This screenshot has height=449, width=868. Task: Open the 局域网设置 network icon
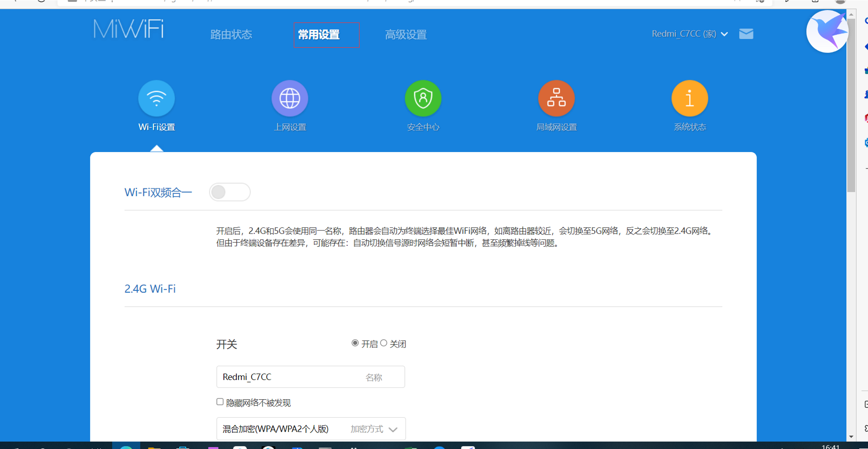click(x=556, y=98)
